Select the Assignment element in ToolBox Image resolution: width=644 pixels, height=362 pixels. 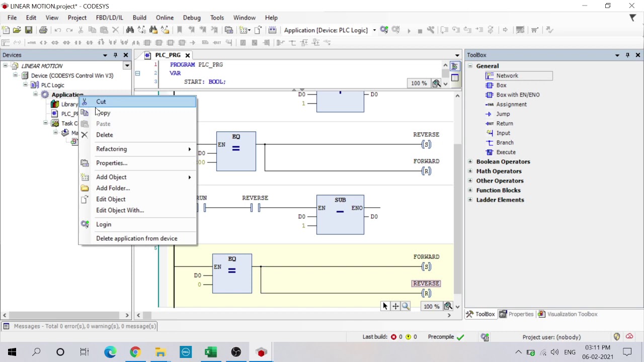(x=506, y=104)
